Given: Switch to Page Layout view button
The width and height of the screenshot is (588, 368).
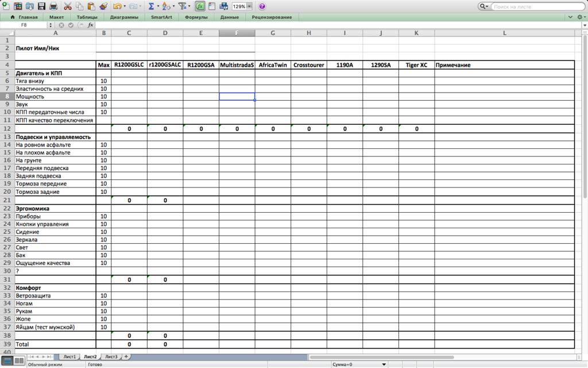Looking at the screenshot, I should pos(19,361).
